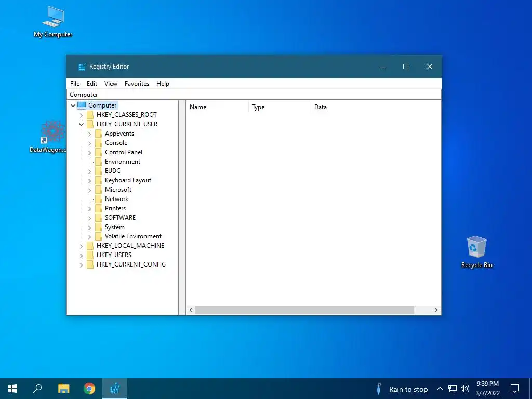Expand the Volatile Environment key arrow
Image resolution: width=532 pixels, height=399 pixels.
(x=89, y=237)
